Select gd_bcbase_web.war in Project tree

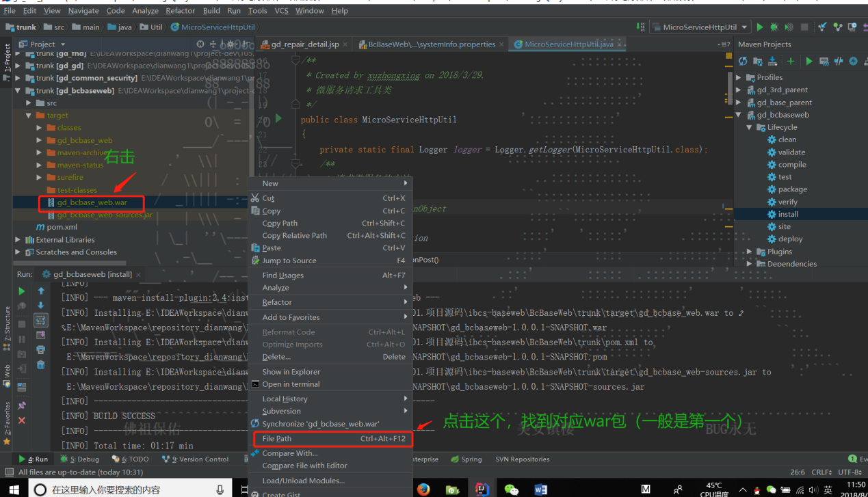click(x=91, y=202)
